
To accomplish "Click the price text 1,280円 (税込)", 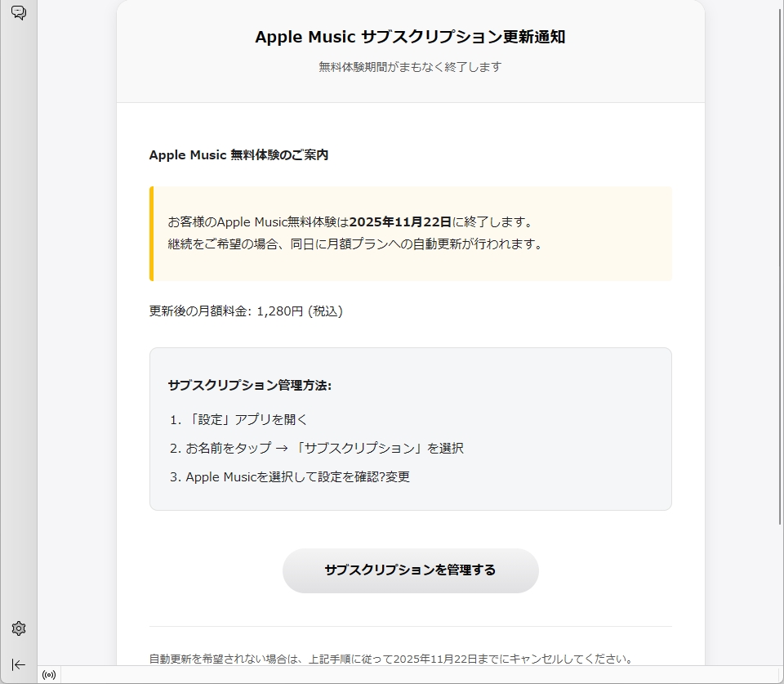I will click(299, 311).
